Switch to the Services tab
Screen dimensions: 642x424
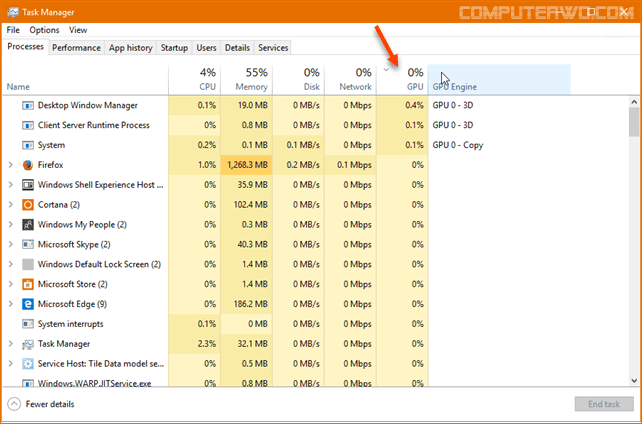coord(273,48)
